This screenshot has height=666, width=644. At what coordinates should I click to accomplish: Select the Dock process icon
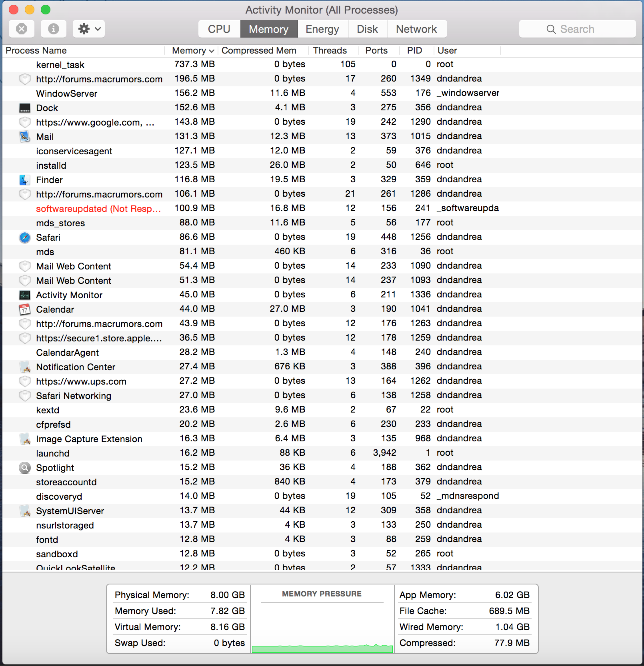[25, 108]
